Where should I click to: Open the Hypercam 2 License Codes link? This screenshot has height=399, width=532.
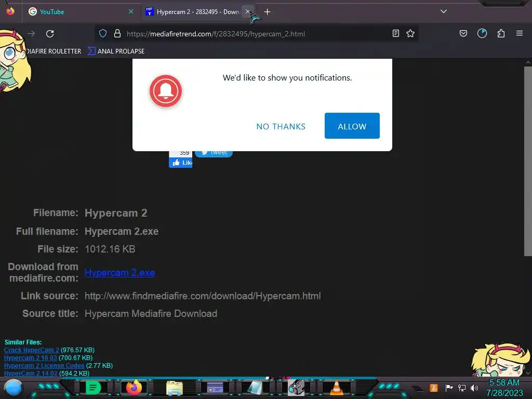point(44,365)
